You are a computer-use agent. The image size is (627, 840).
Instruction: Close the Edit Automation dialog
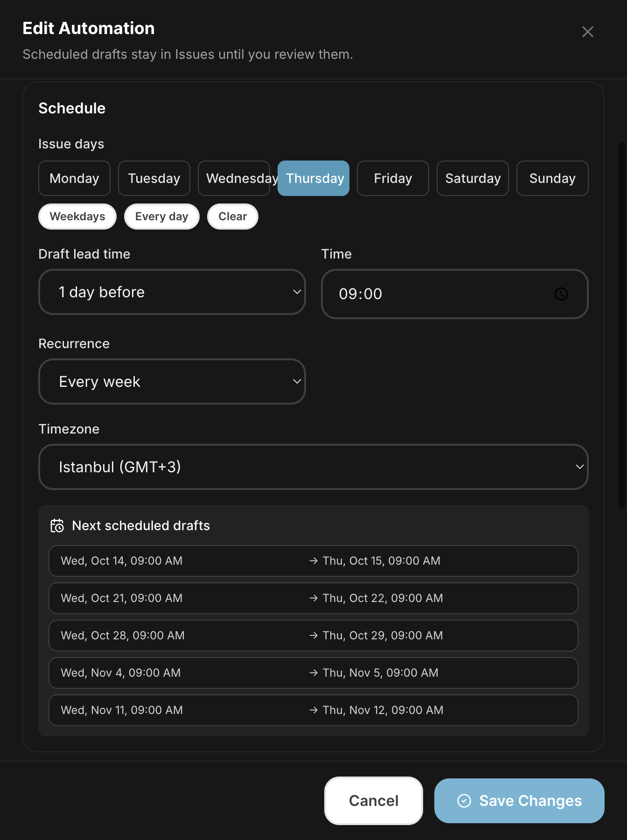pos(587,32)
